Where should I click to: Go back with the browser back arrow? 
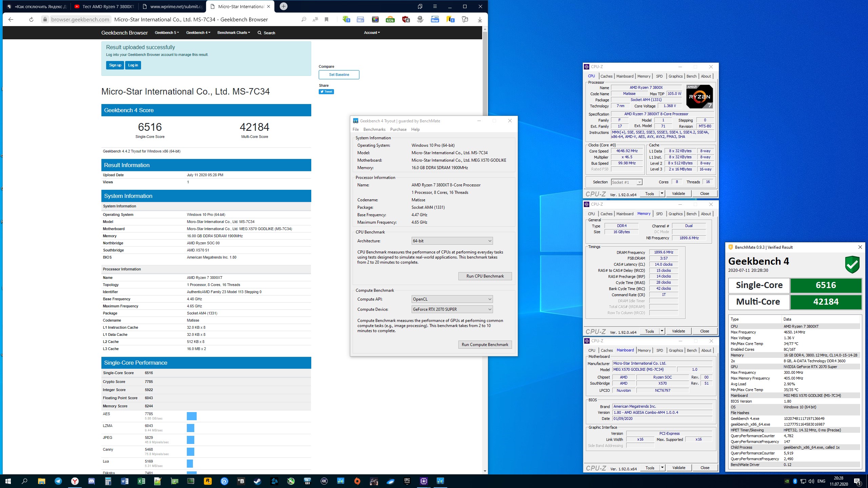pos(11,20)
